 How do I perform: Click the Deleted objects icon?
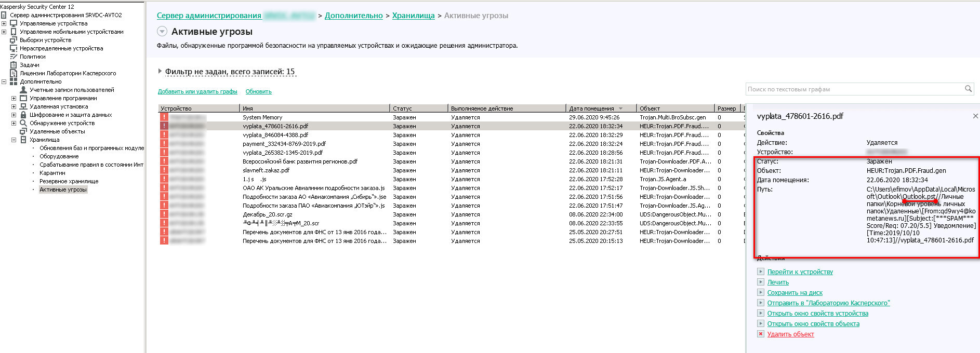23,131
